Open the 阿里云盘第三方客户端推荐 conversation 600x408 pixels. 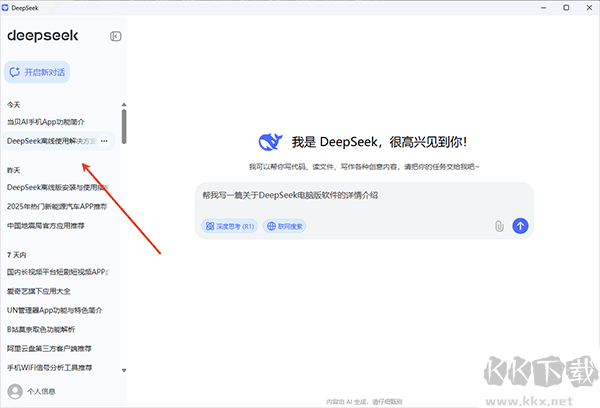click(x=49, y=349)
